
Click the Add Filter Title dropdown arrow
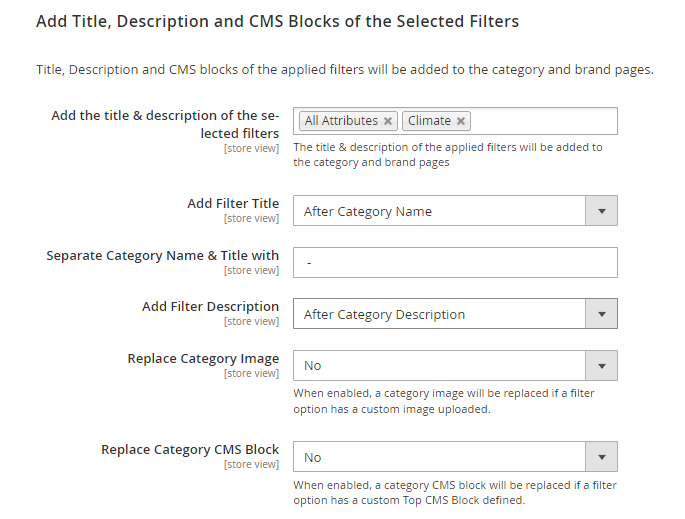point(602,211)
